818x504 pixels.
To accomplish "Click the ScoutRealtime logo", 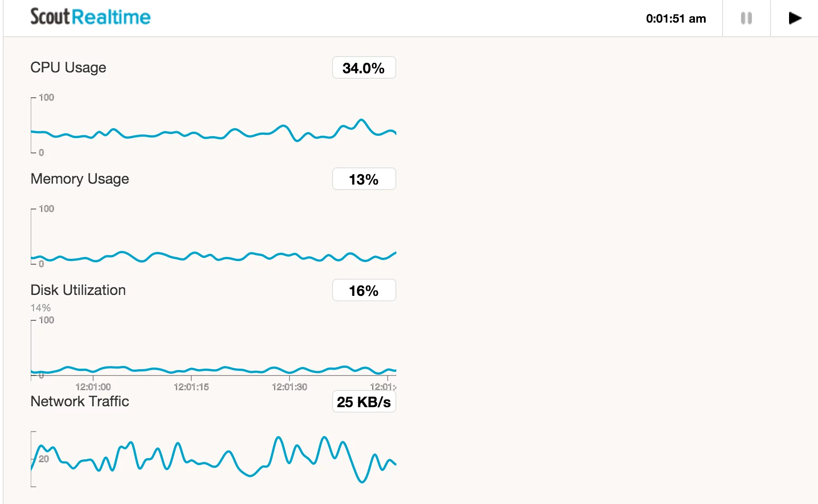I will coord(90,17).
